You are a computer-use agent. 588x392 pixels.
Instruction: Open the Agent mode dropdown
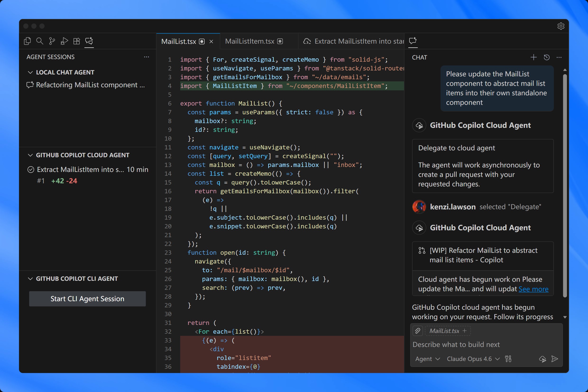point(427,359)
